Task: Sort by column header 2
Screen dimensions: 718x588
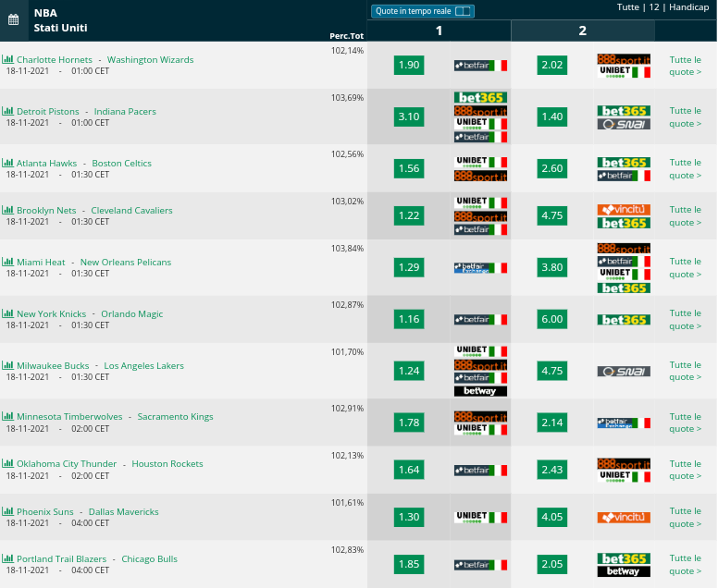Action: pyautogui.click(x=583, y=31)
